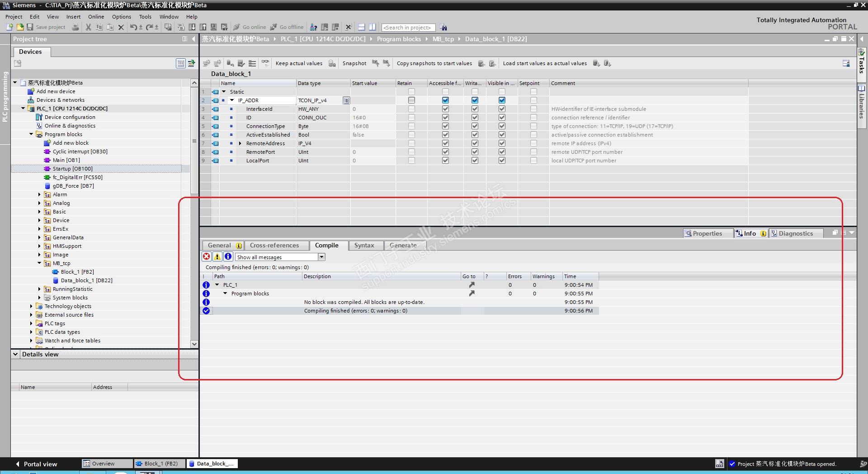Collapse the Program blocks node in project tree

(31, 134)
